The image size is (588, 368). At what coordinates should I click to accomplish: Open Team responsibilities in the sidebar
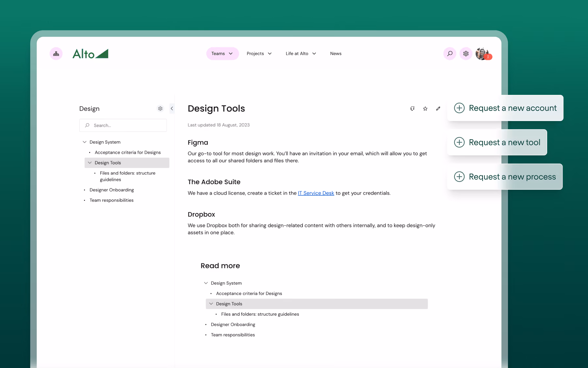point(112,200)
